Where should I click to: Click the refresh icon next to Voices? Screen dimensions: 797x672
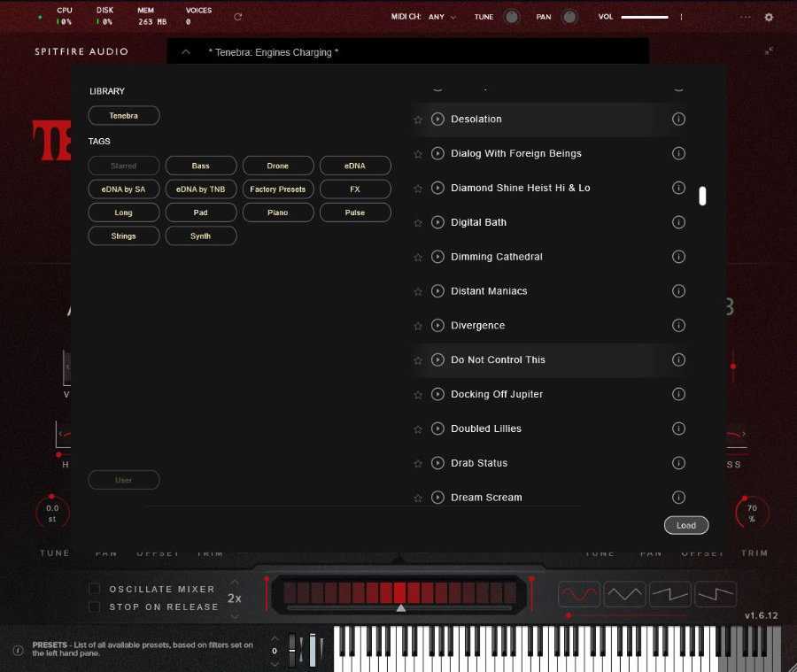(x=237, y=17)
